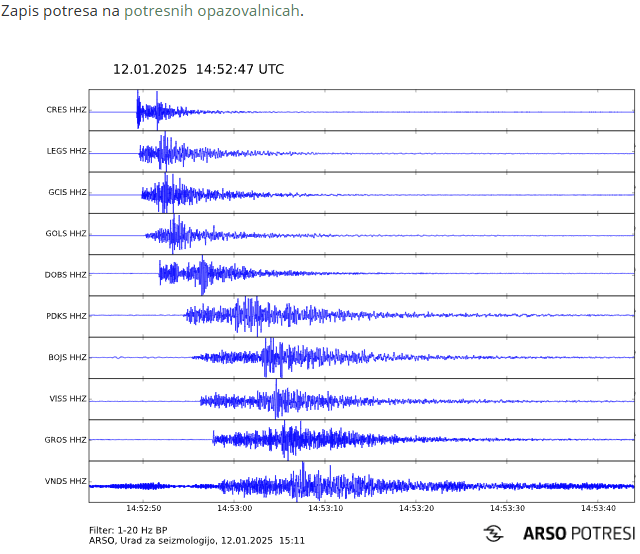Image resolution: width=640 pixels, height=554 pixels.
Task: Click the '14:53:40' time axis label
Action: (598, 508)
